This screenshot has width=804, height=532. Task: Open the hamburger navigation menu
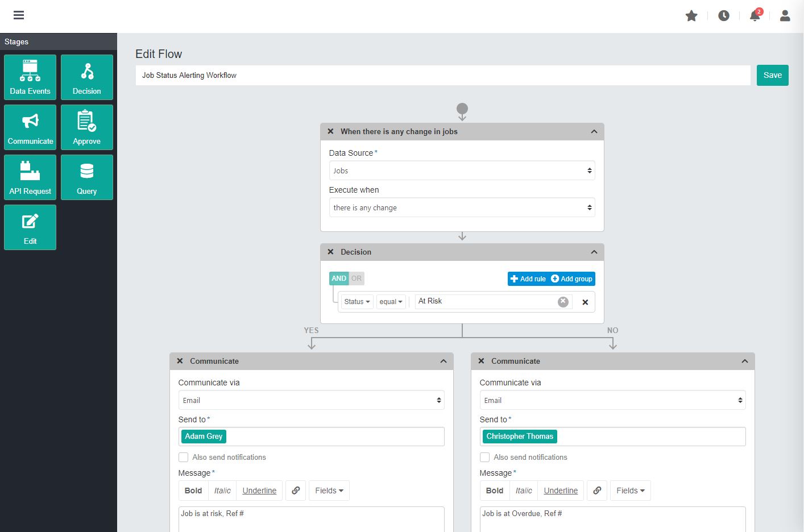[x=19, y=15]
